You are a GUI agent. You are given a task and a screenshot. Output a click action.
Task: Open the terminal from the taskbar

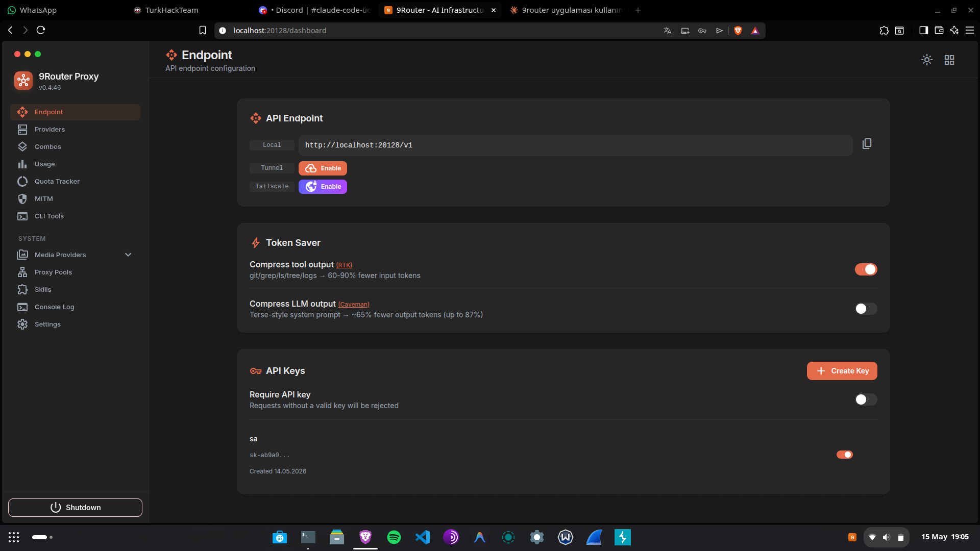[x=308, y=537]
